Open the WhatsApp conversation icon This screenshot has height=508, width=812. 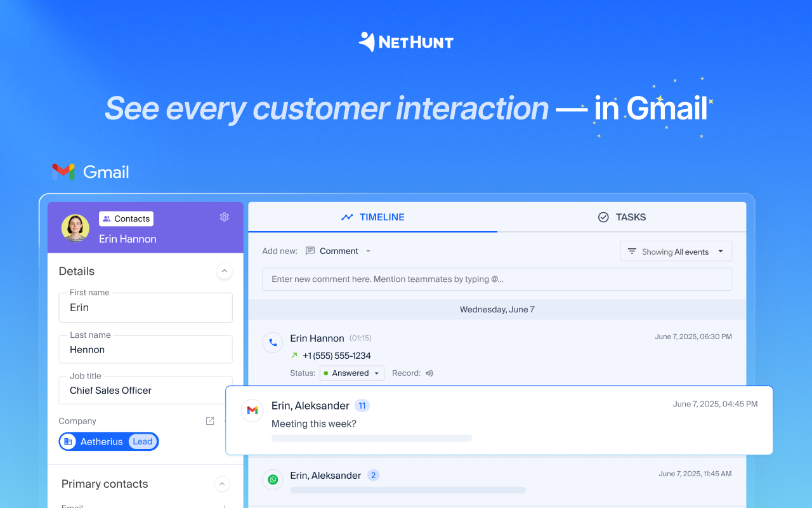tap(273, 479)
